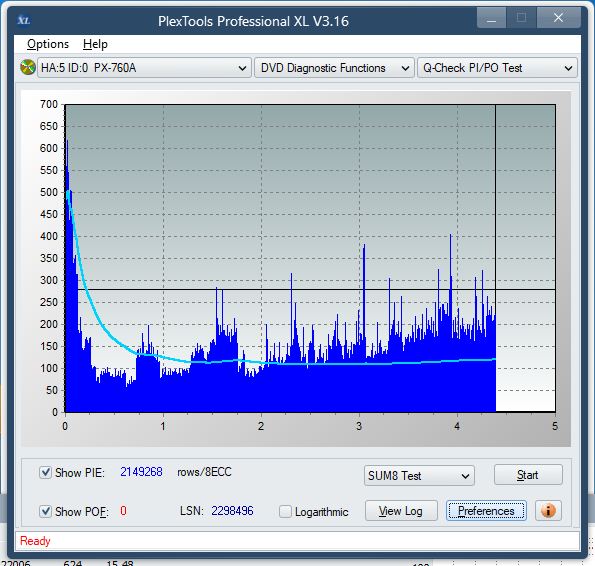Click the orange info icon button
Screen dimensions: 595x566
pos(548,511)
